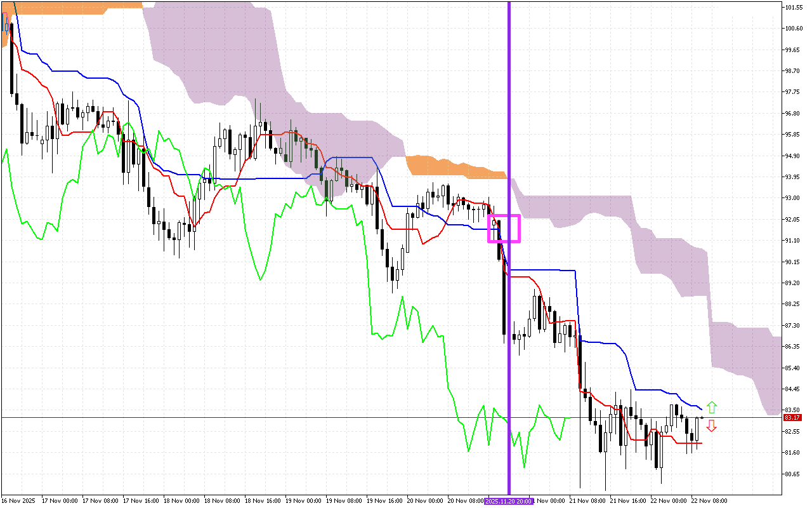Image resolution: width=812 pixels, height=508 pixels.
Task: Click the red down arrow icon
Action: click(x=712, y=425)
